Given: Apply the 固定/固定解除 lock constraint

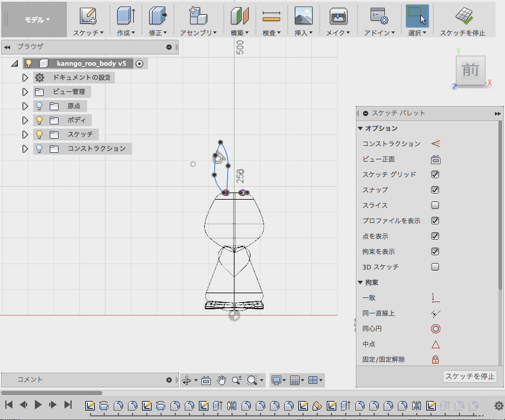Looking at the screenshot, I should tap(435, 360).
